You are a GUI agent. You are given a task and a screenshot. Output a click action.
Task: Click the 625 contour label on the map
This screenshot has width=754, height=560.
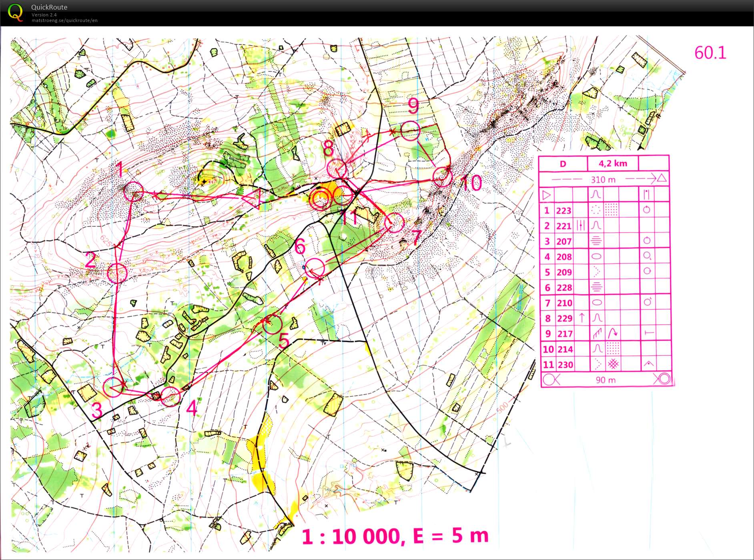(x=106, y=241)
